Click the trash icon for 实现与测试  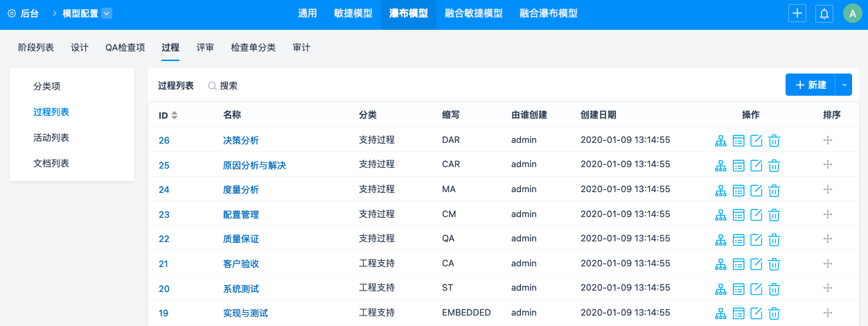(774, 314)
